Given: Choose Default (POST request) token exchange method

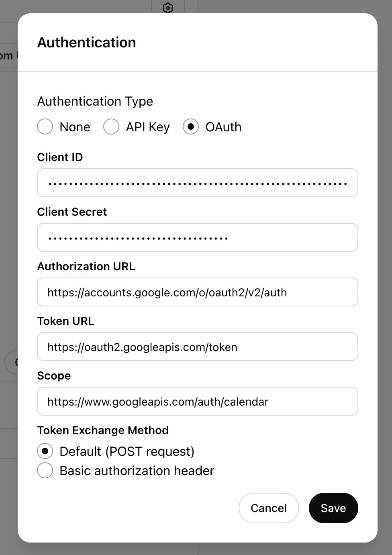Looking at the screenshot, I should pos(45,451).
